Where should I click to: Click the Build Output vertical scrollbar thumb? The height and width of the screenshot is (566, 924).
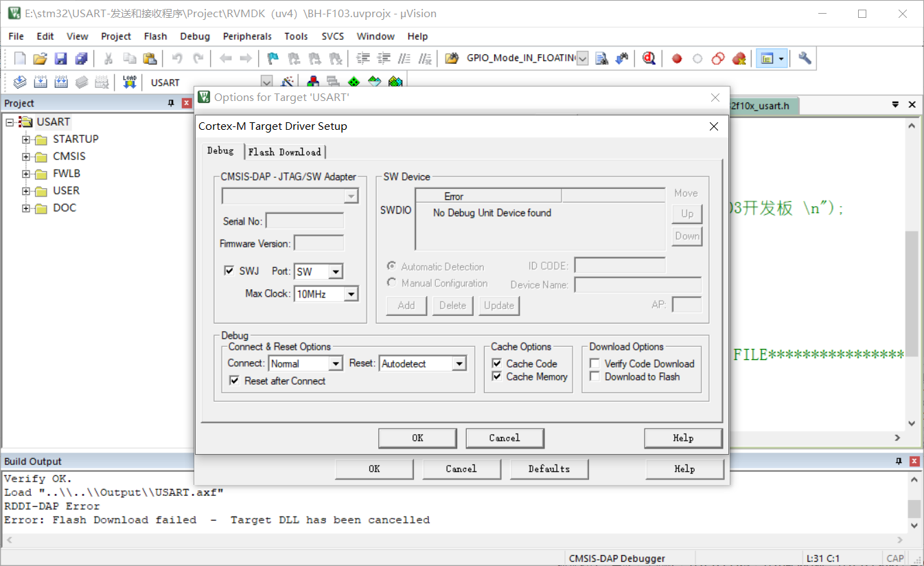point(914,508)
